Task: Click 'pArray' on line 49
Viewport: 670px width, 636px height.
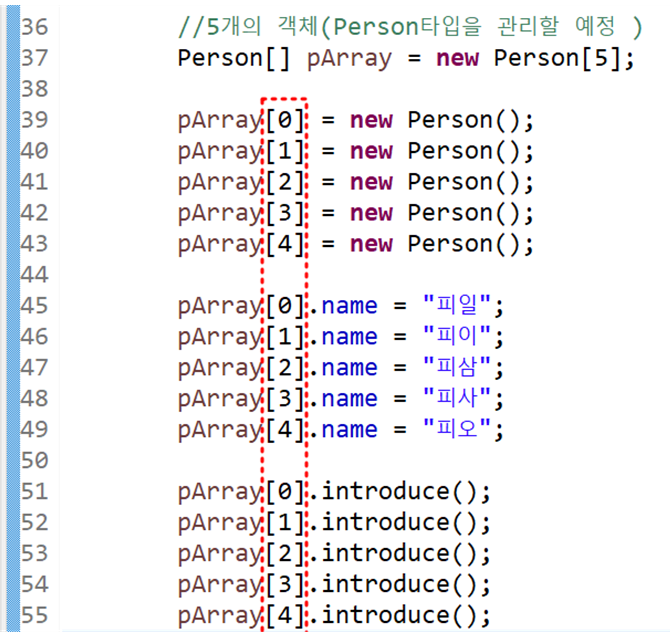Action: pos(220,430)
